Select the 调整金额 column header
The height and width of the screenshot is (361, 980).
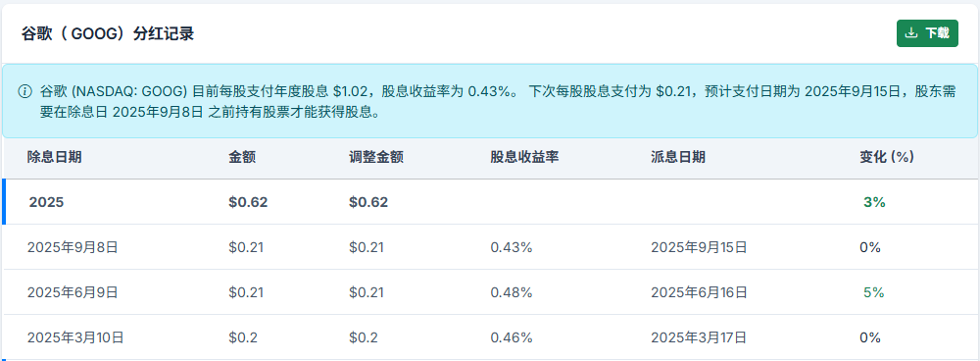coord(376,157)
